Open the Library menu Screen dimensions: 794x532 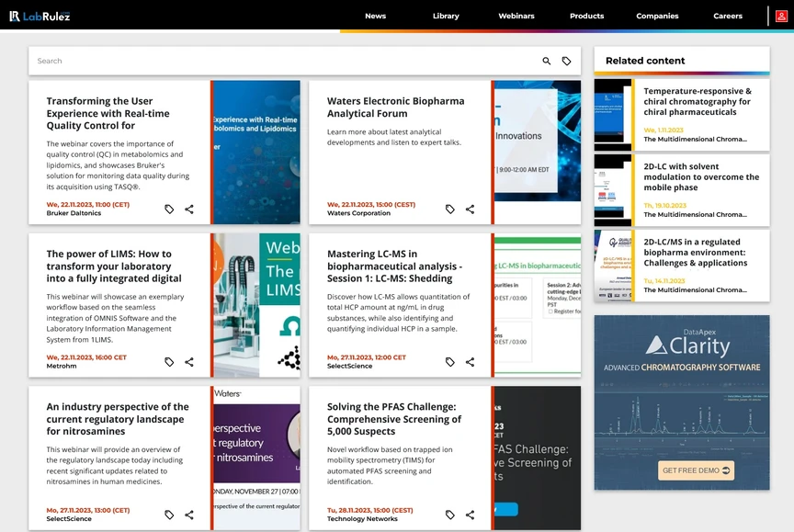click(446, 17)
